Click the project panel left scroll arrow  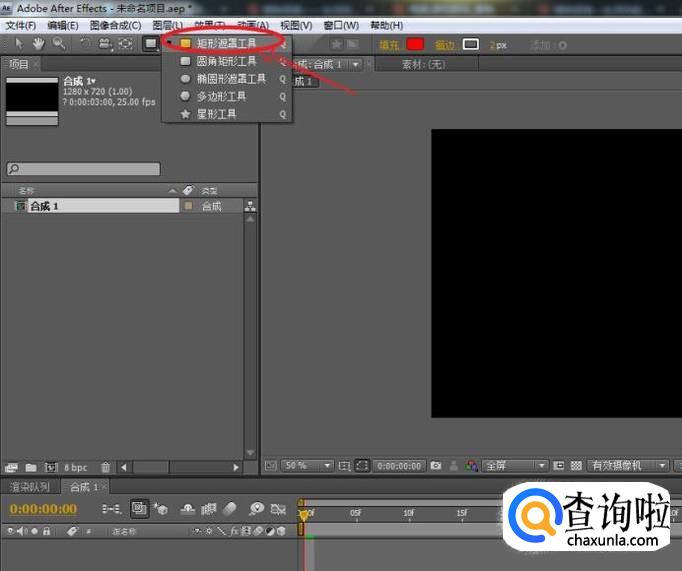click(x=124, y=467)
